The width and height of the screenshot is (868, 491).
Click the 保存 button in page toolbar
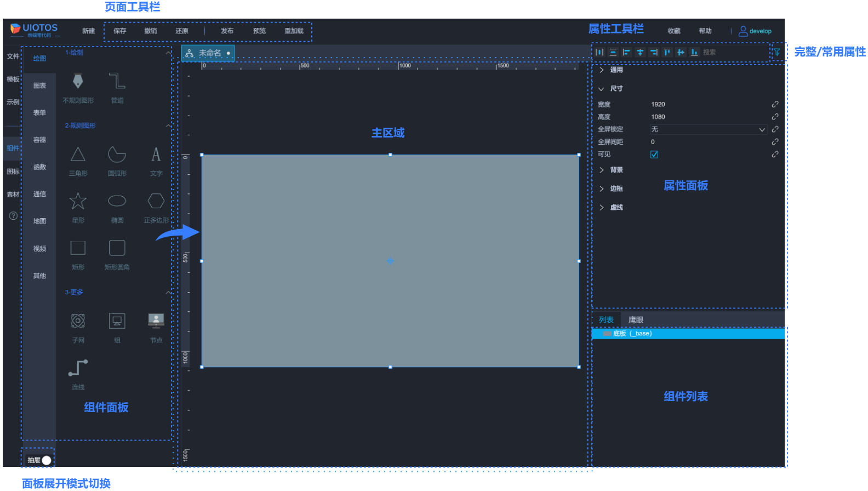point(119,31)
